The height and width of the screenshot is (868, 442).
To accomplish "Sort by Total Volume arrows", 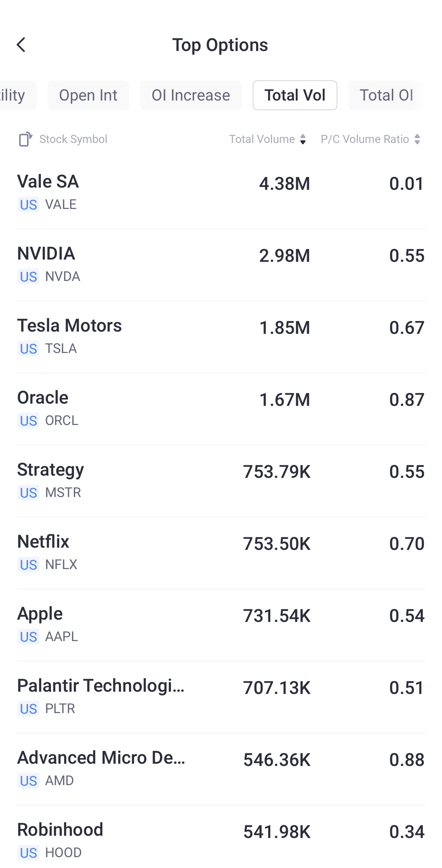I will point(303,139).
